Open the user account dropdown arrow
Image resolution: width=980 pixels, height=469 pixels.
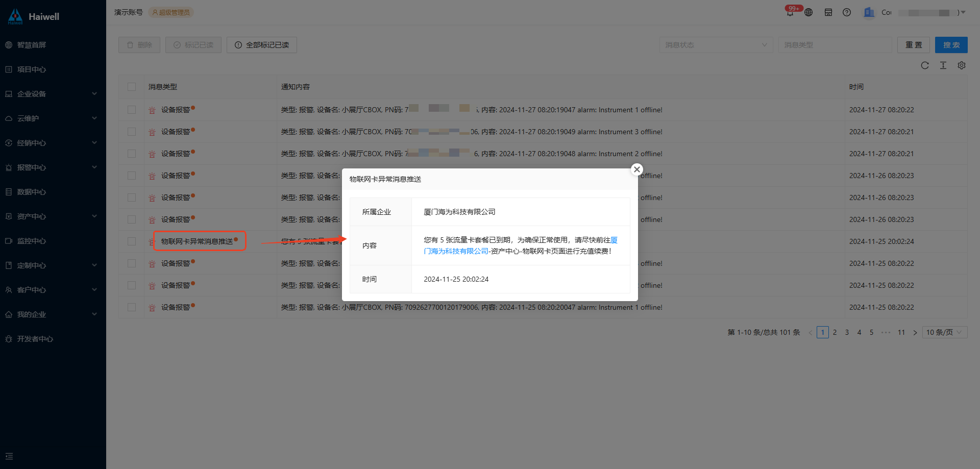click(x=963, y=12)
